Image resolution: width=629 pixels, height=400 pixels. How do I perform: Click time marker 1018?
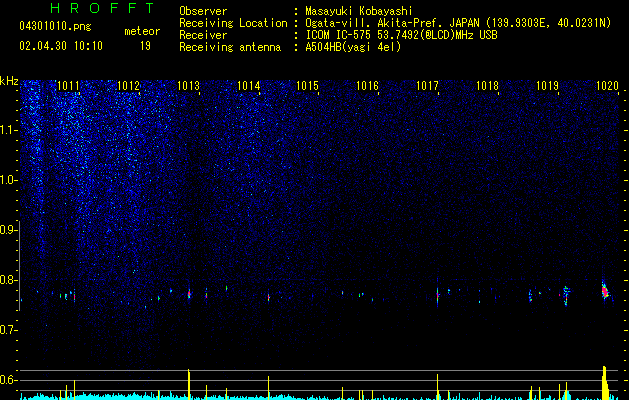click(487, 85)
